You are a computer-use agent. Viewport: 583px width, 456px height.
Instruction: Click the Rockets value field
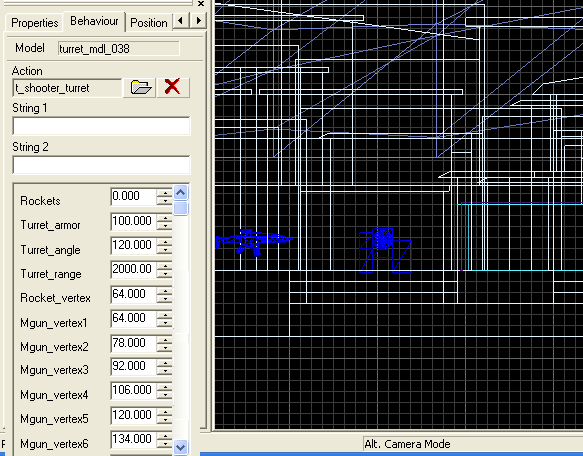[133, 196]
